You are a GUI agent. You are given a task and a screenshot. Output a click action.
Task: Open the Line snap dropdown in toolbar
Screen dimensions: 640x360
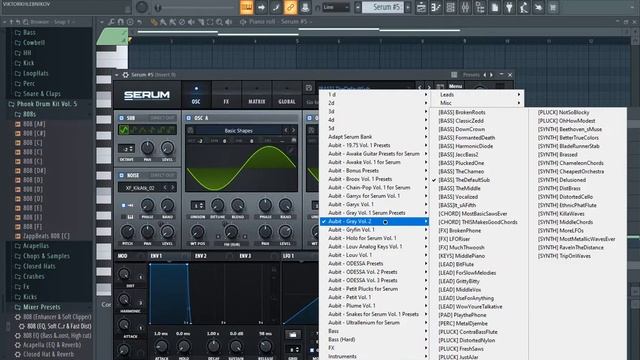pyautogui.click(x=336, y=7)
